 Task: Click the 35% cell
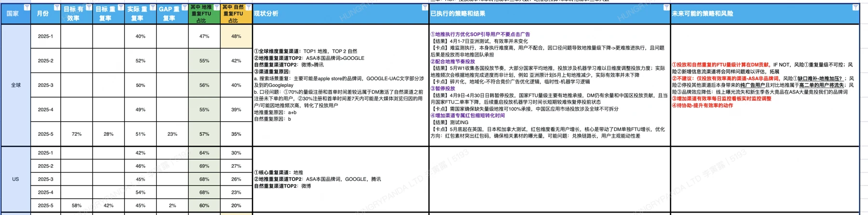click(236, 134)
